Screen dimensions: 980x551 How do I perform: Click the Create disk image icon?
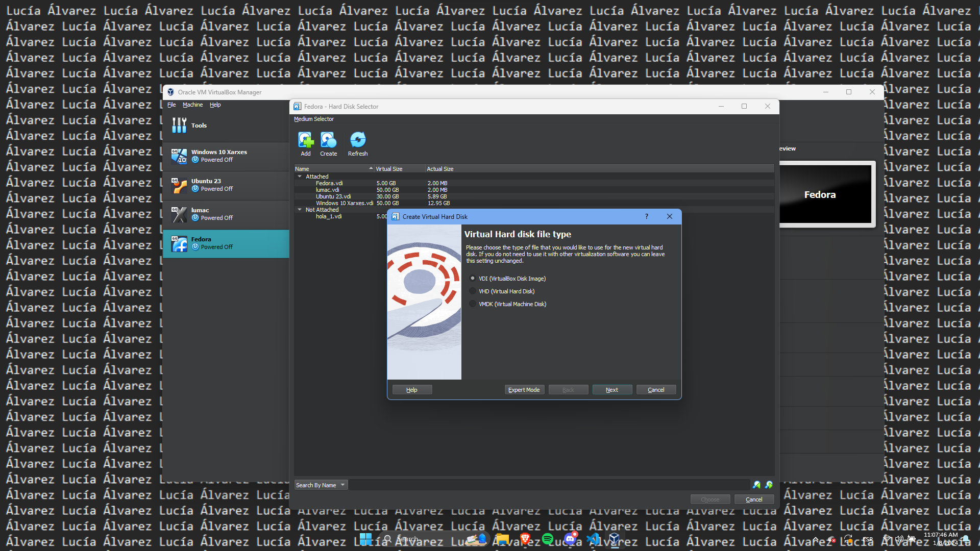328,140
